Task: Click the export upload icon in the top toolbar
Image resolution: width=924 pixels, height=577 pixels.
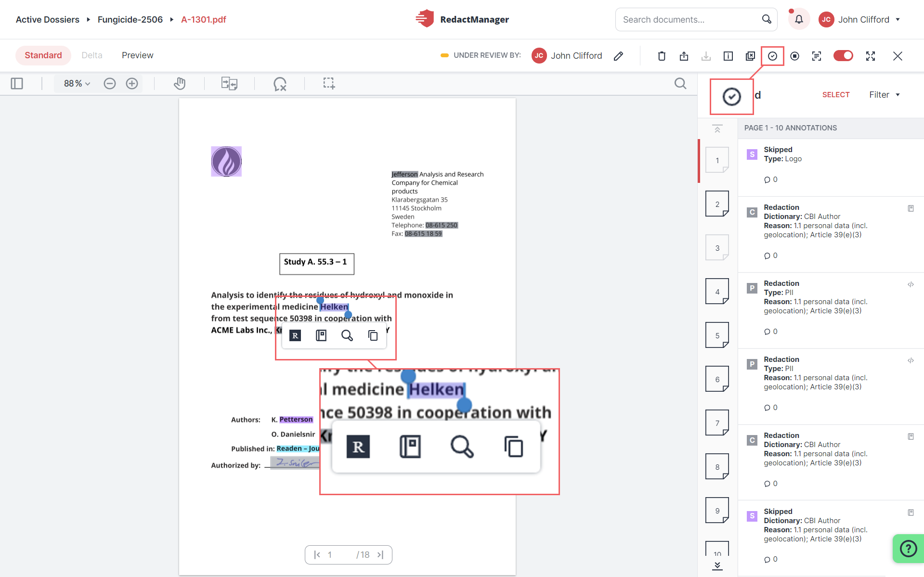Action: [x=684, y=56]
